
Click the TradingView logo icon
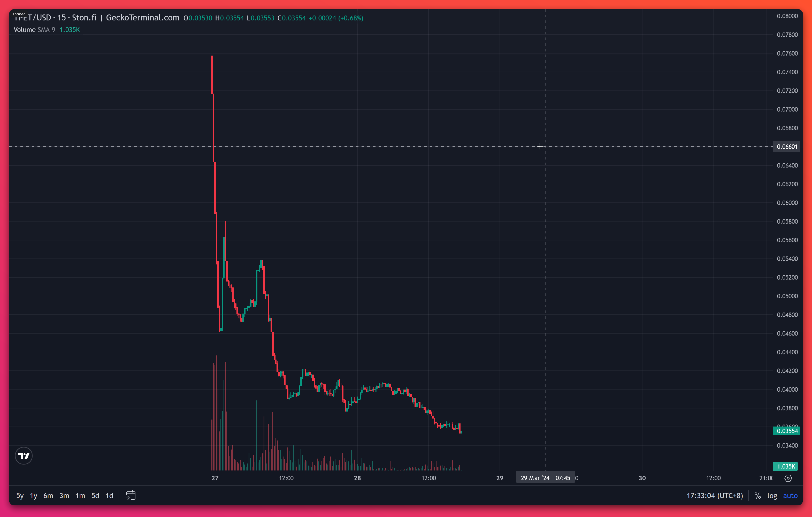pos(24,456)
